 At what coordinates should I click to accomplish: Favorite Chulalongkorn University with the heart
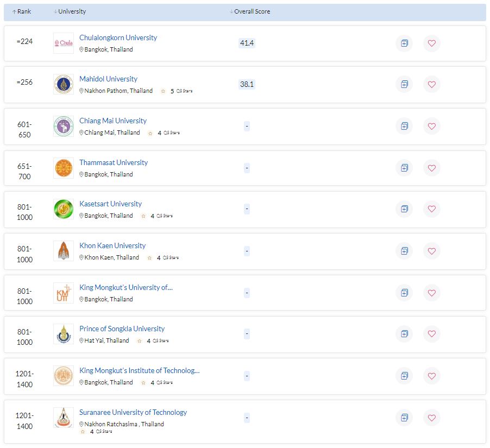431,43
